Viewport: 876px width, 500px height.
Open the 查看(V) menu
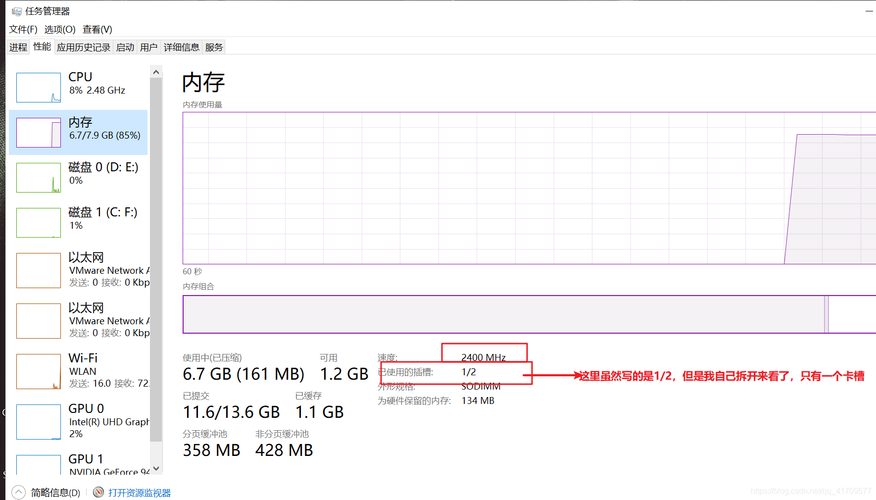(97, 29)
